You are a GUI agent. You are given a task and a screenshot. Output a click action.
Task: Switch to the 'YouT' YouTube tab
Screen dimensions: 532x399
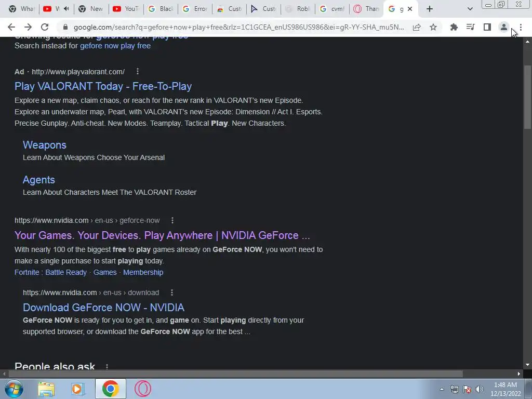pyautogui.click(x=126, y=9)
